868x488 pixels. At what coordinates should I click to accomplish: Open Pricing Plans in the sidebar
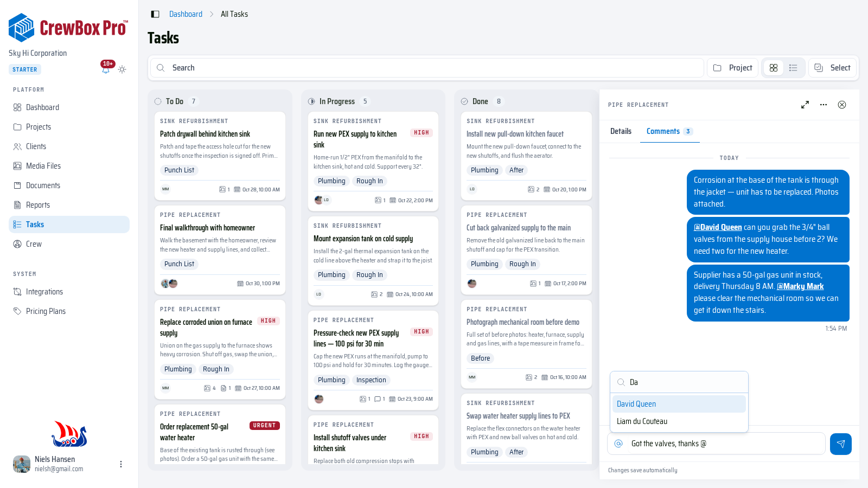point(69,311)
